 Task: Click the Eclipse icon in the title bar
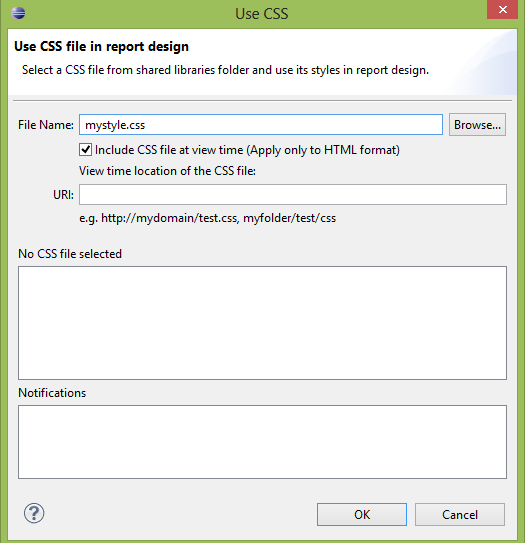(x=18, y=13)
